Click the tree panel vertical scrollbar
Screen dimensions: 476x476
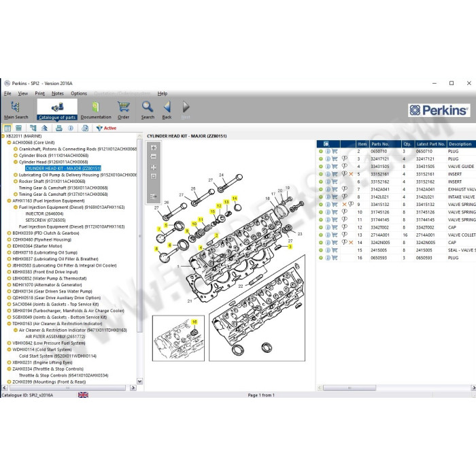(x=139, y=235)
